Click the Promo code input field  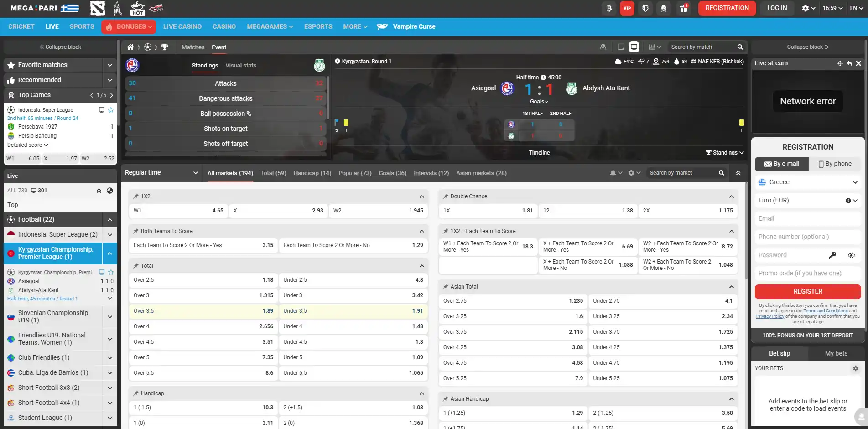(x=808, y=274)
